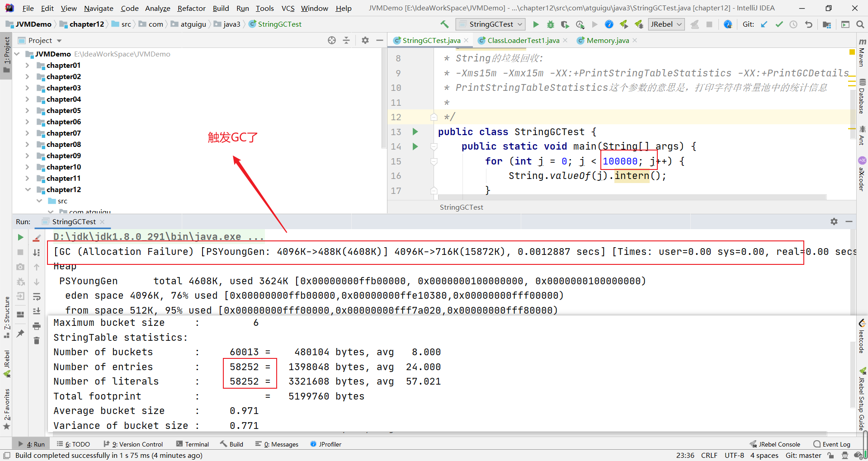Click Run with Profiler clock icon
868x461 pixels.
coord(580,24)
